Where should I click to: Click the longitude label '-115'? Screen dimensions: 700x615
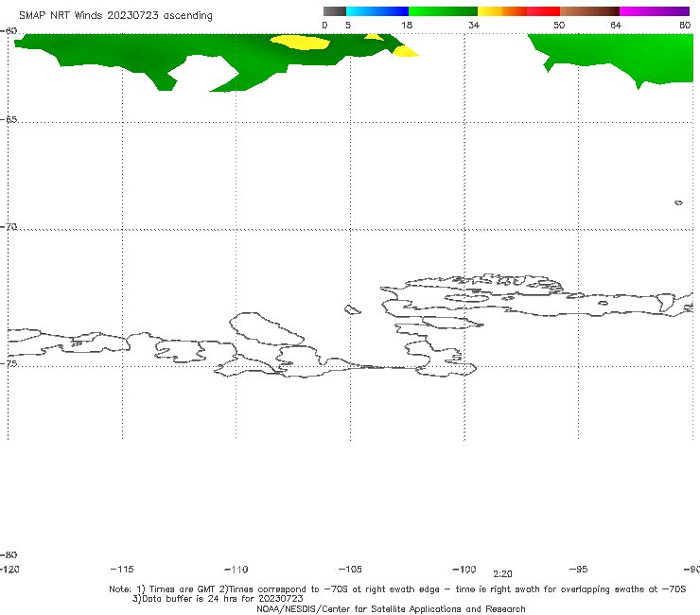tap(122, 570)
